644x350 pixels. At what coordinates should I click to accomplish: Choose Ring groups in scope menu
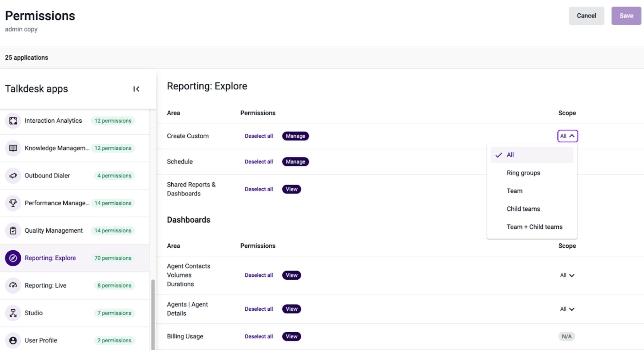[x=532, y=173]
